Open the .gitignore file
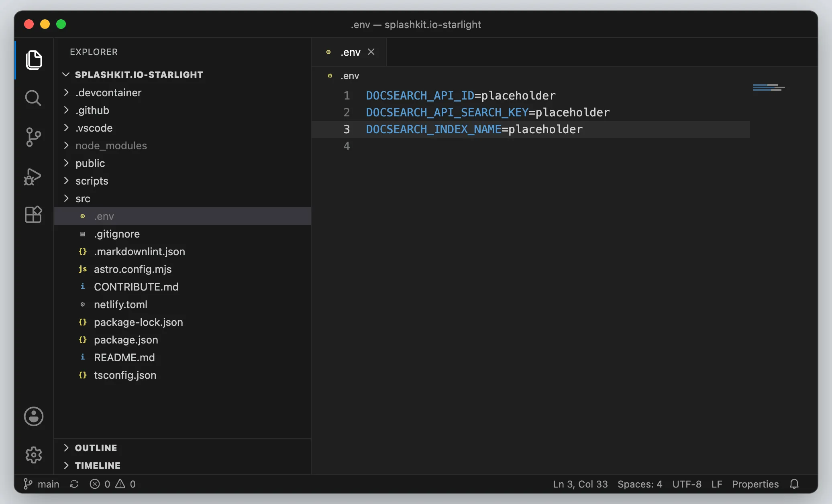 182,234
